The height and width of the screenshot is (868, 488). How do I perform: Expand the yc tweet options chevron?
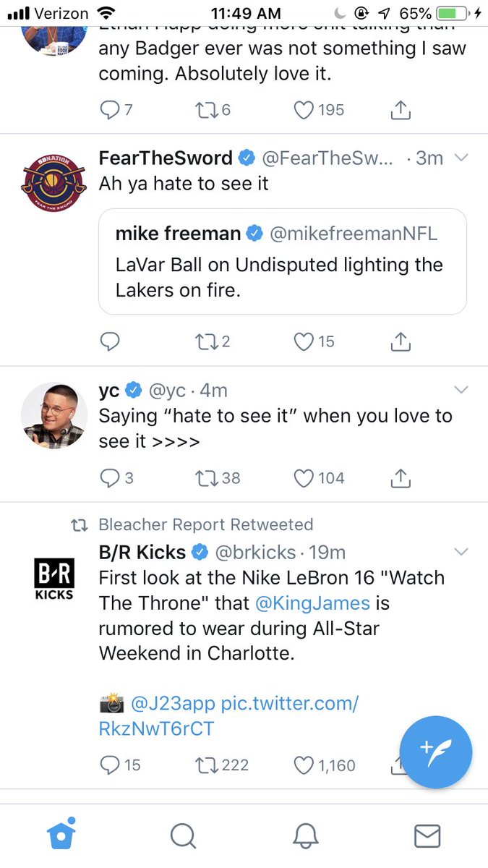pyautogui.click(x=461, y=391)
